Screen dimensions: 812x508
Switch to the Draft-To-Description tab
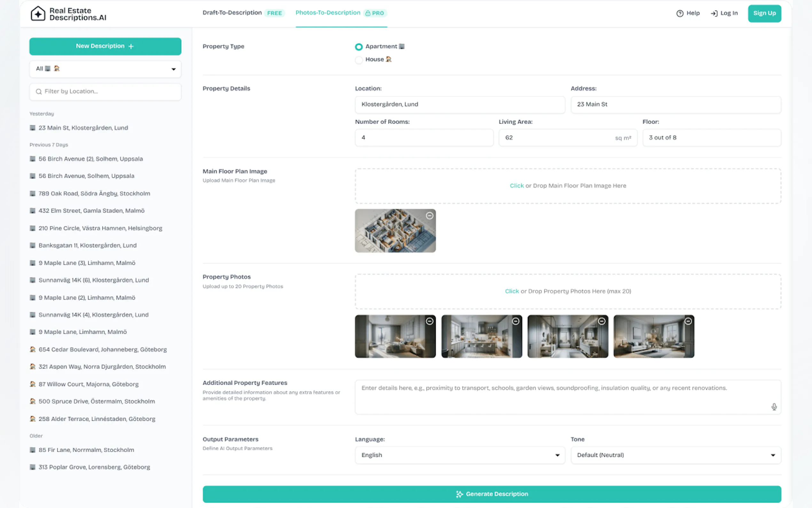(232, 13)
